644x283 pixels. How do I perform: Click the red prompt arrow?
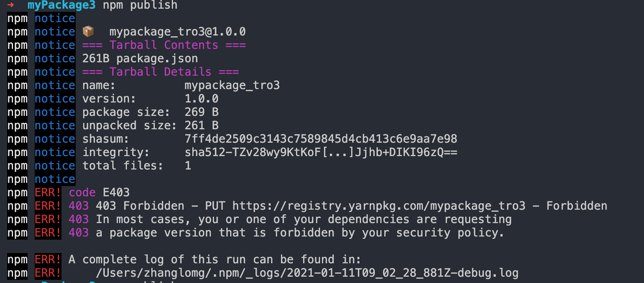(x=11, y=5)
